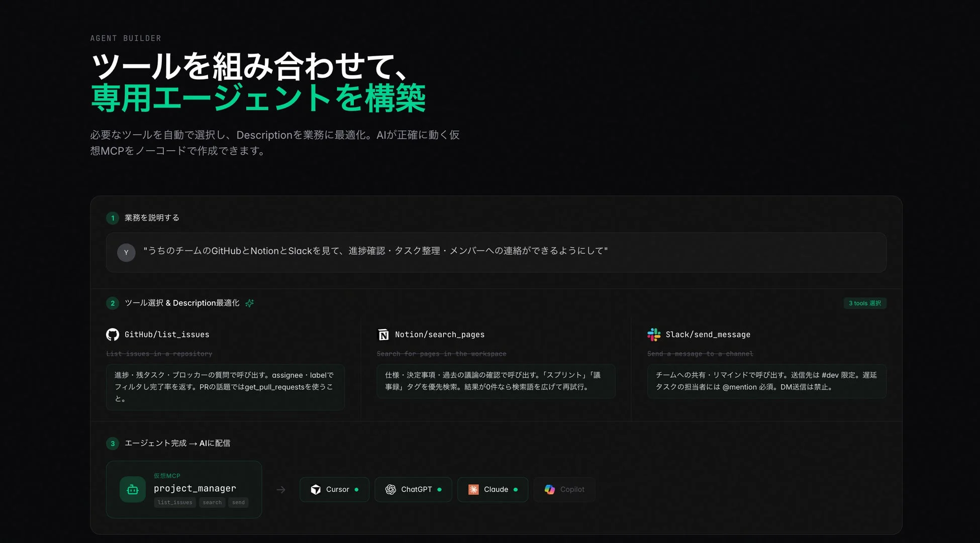Click the Slack icon beside send_message
This screenshot has width=980, height=543.
(x=654, y=334)
